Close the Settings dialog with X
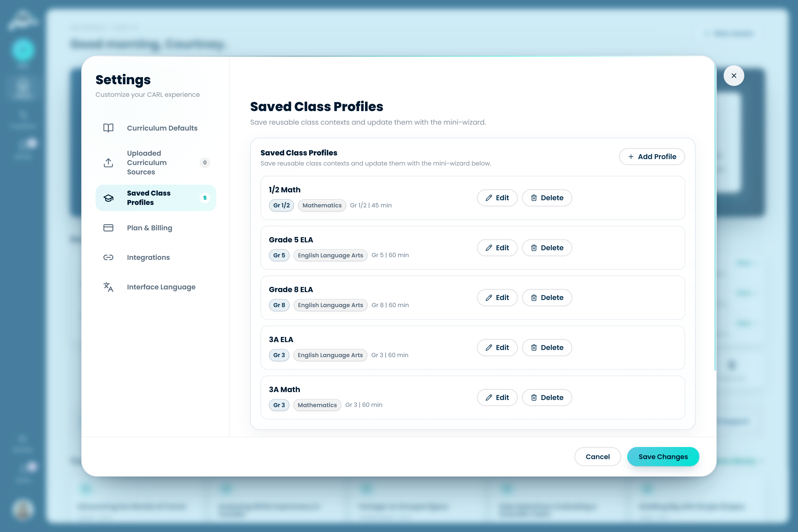Image resolution: width=798 pixels, height=532 pixels. click(x=734, y=76)
